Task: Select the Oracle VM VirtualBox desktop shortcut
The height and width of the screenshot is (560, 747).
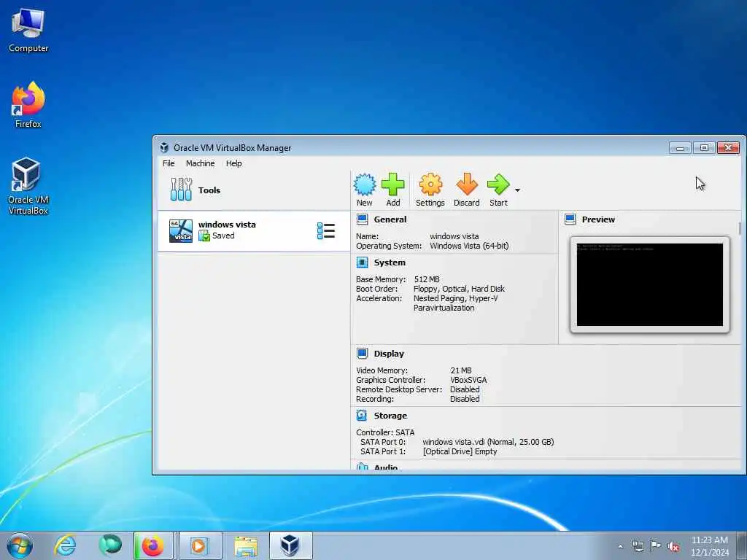Action: (x=28, y=187)
